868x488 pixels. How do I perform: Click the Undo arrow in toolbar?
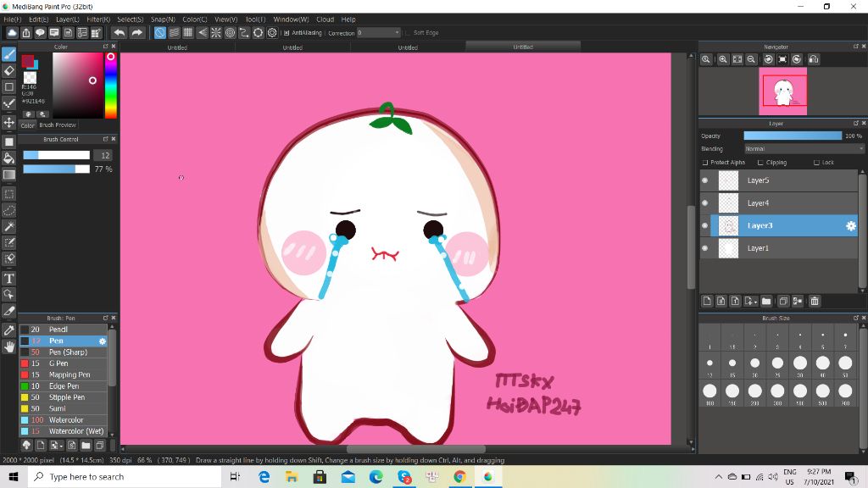tap(120, 33)
